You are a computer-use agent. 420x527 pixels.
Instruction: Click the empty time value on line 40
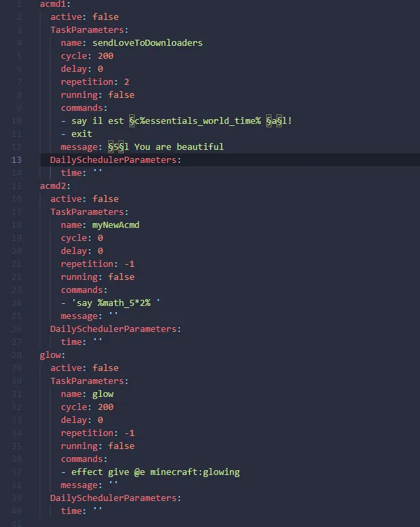[x=97, y=509]
